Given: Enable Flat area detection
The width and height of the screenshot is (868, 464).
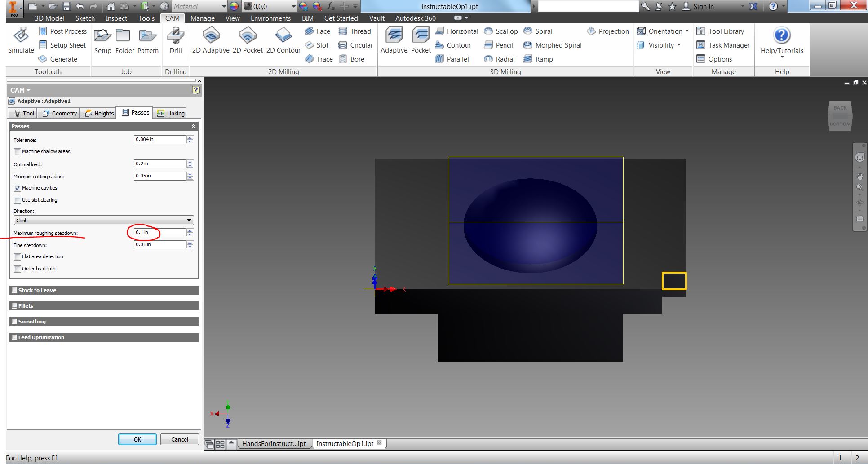Looking at the screenshot, I should (18, 257).
